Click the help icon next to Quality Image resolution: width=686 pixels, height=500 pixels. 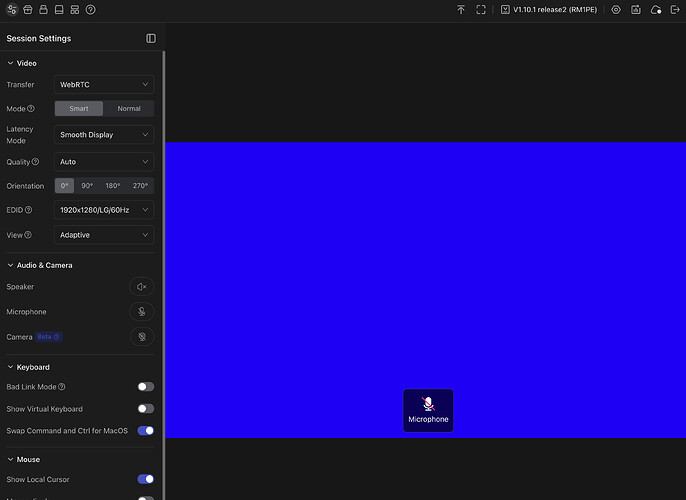pos(35,162)
